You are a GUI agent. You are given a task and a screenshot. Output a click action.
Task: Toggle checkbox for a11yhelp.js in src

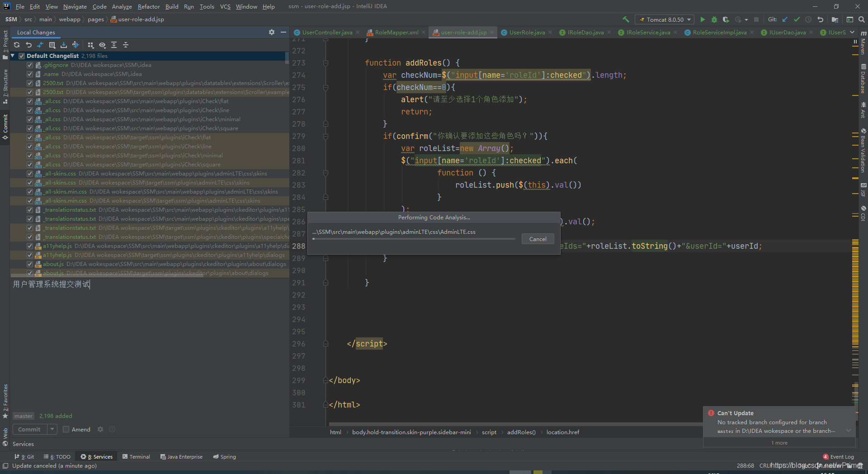coord(30,246)
